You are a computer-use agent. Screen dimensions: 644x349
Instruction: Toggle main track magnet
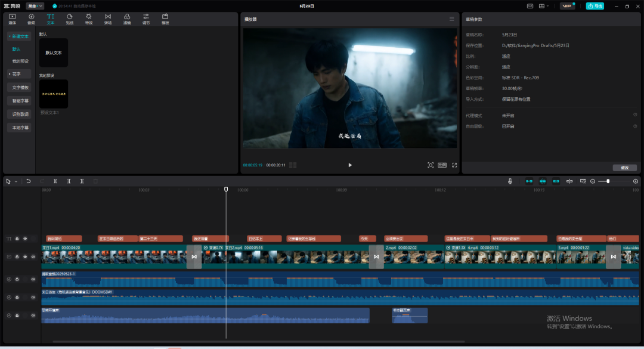point(529,181)
